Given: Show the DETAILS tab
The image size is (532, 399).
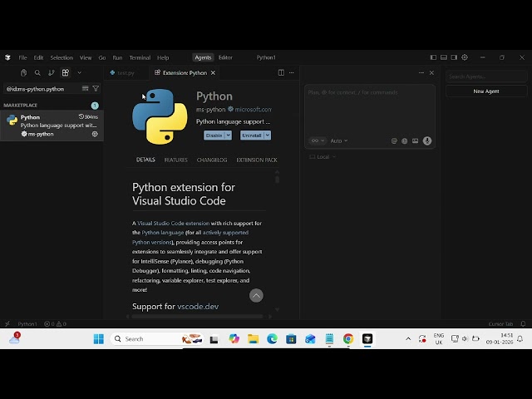Looking at the screenshot, I should pos(145,160).
